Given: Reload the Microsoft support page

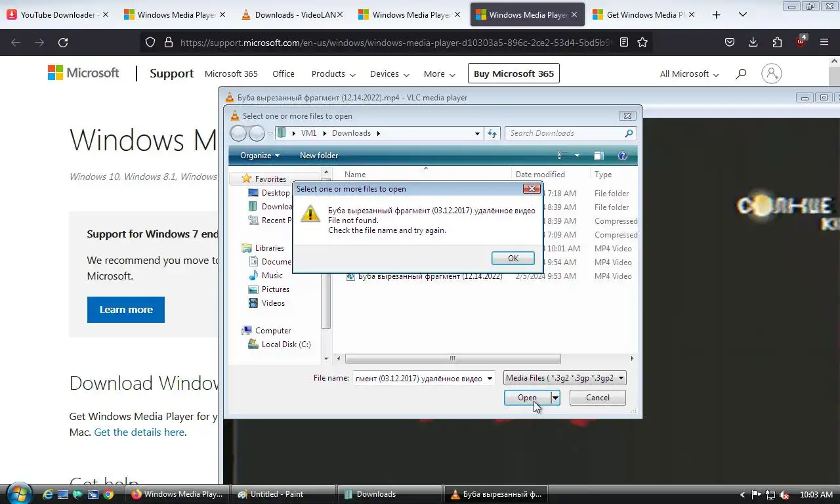Looking at the screenshot, I should tap(63, 42).
